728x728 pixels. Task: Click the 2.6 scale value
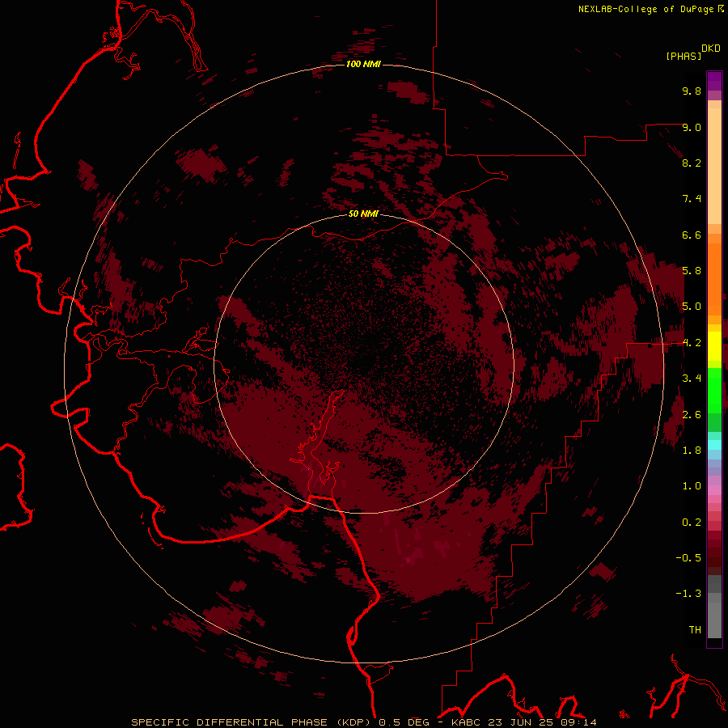pyautogui.click(x=692, y=415)
